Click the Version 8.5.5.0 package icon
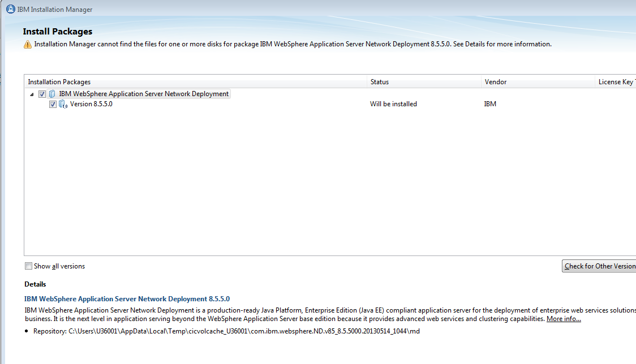Image resolution: width=636 pixels, height=364 pixels. [63, 104]
